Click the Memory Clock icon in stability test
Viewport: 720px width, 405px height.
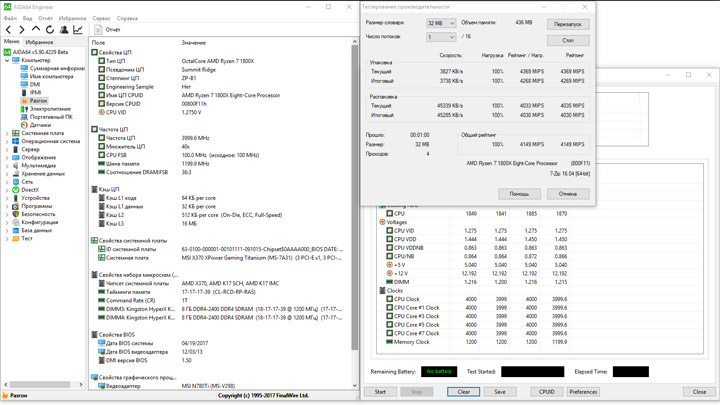(389, 342)
